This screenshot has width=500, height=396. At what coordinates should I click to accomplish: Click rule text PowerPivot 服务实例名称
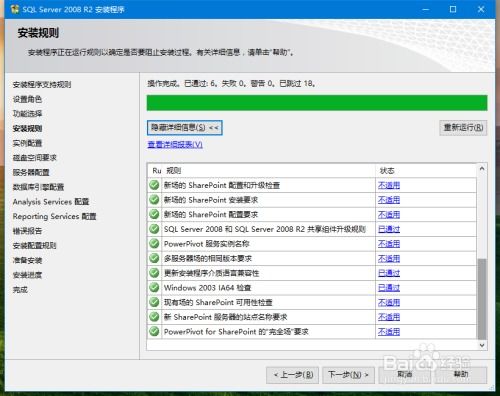(207, 244)
